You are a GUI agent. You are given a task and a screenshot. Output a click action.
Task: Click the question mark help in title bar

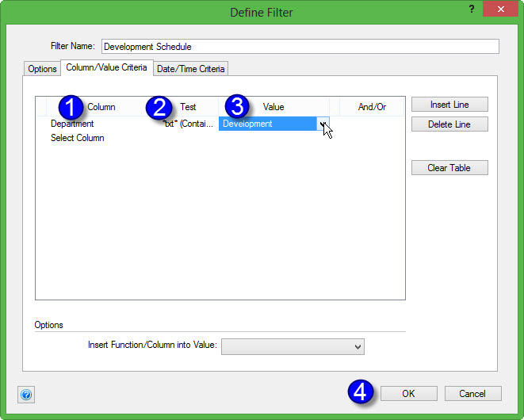click(472, 9)
